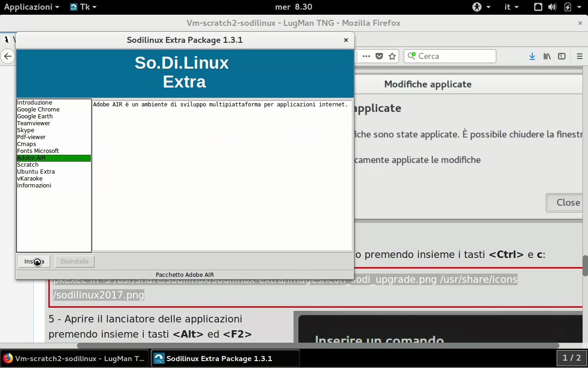Click Pocket save icon
The image size is (588, 368).
(x=379, y=56)
